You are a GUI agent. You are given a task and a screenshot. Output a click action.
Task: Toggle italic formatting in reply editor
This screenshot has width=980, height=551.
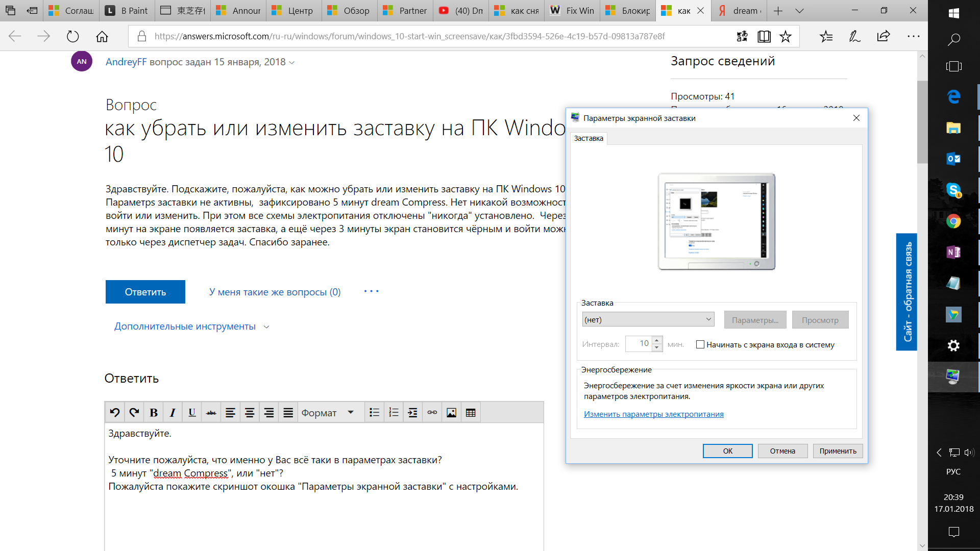[x=173, y=412]
